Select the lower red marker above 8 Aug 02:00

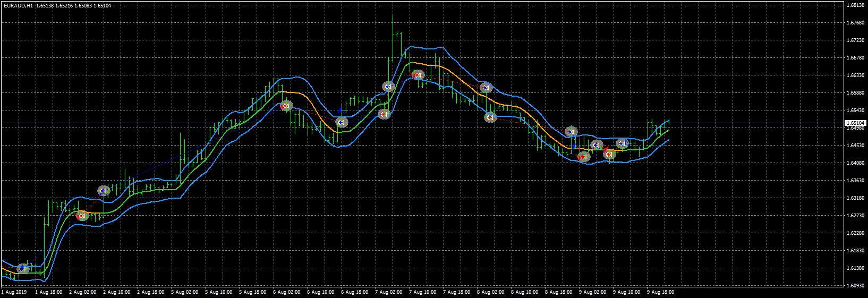(x=490, y=117)
